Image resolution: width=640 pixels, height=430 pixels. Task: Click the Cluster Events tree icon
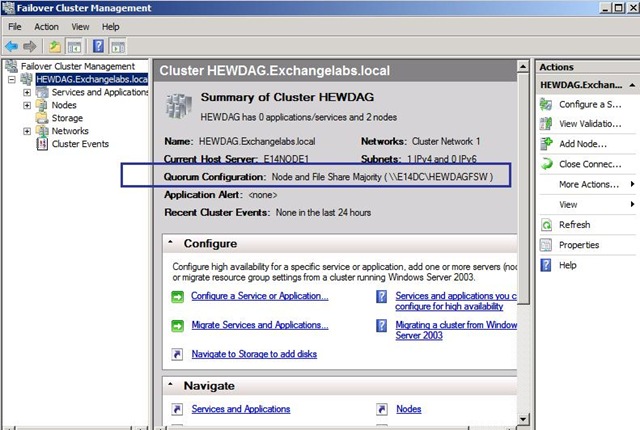(42, 144)
